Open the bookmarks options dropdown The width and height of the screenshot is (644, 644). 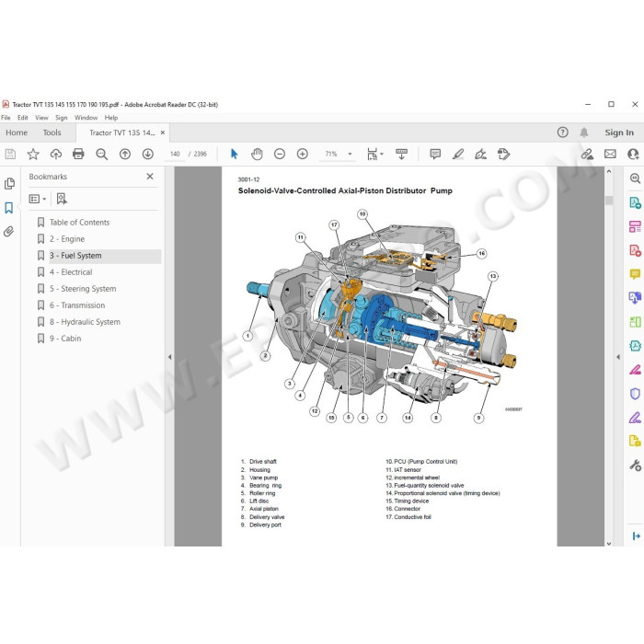coord(38,199)
